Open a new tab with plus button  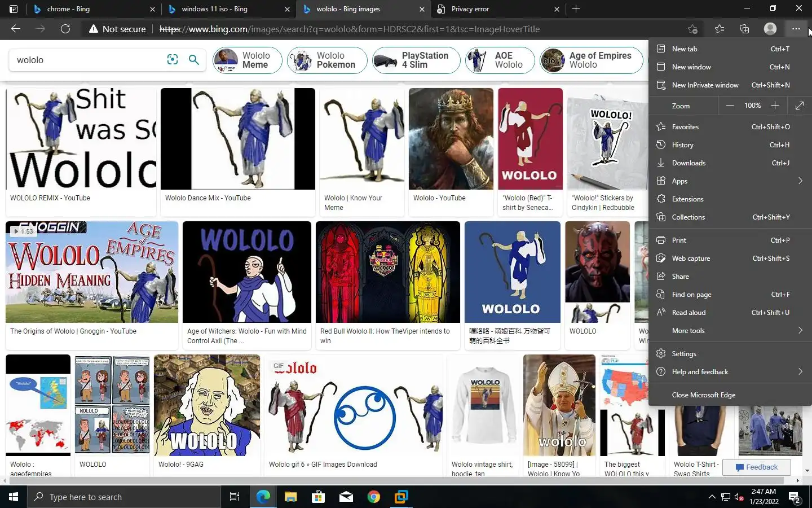pyautogui.click(x=576, y=9)
